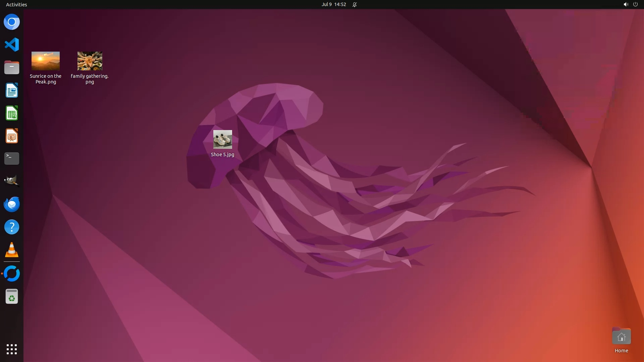Open system menu via power icon
Screen dimensions: 644x362
click(x=635, y=4)
